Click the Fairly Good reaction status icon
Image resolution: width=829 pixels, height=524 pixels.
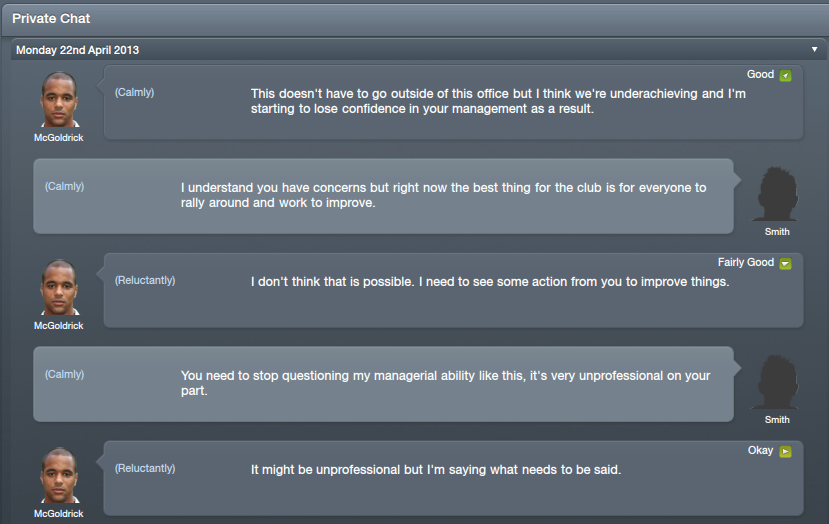786,264
